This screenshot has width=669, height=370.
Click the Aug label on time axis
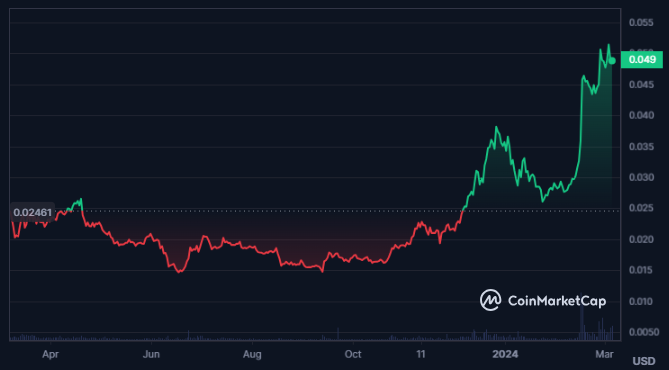click(252, 354)
